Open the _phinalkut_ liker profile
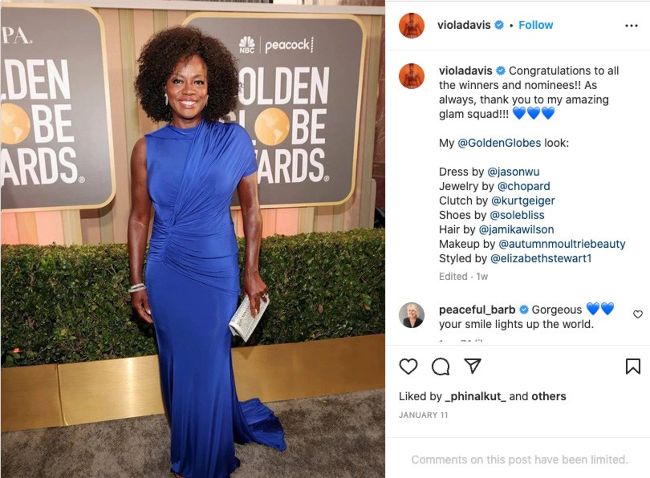Image resolution: width=650 pixels, height=478 pixels. coord(475,396)
